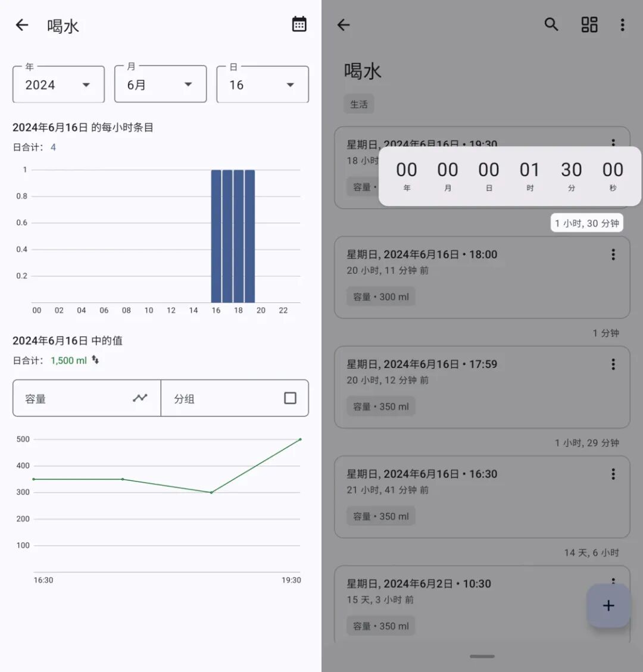This screenshot has height=672, width=643.
Task: Tap the 容量 · 300 ml chip
Action: pyautogui.click(x=380, y=296)
